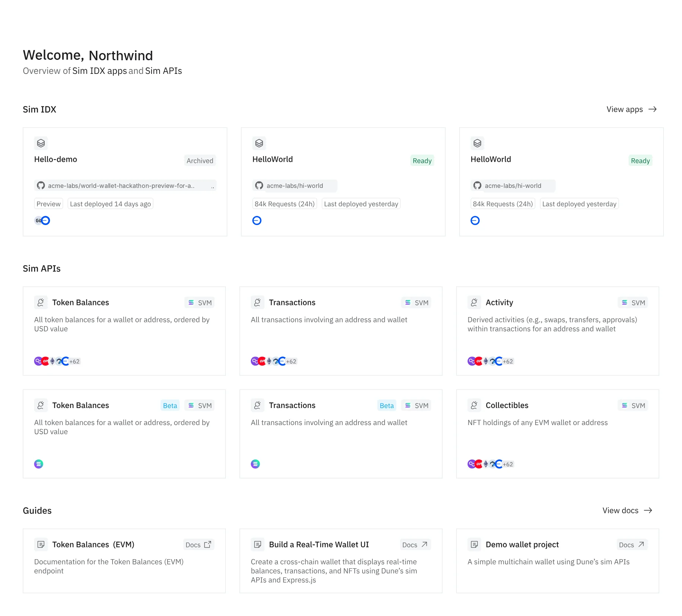This screenshot has width=682, height=616.
Task: Click the SVM badge on Collectibles card
Action: click(x=633, y=406)
